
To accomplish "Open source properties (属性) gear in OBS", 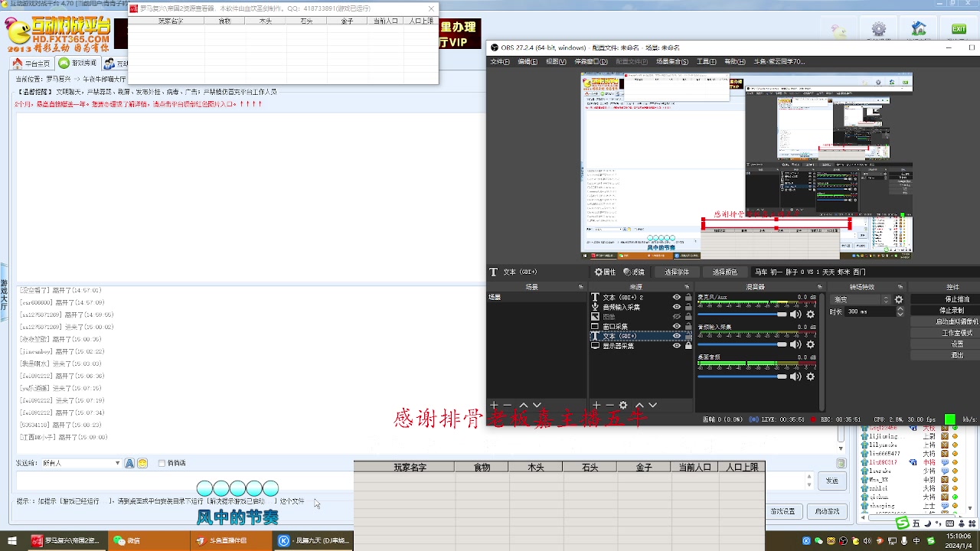I will (605, 272).
